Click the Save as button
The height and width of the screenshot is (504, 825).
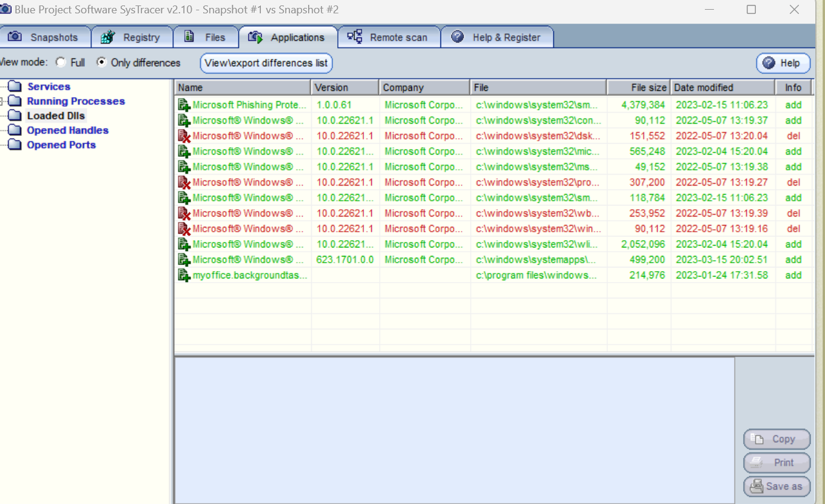(x=777, y=486)
